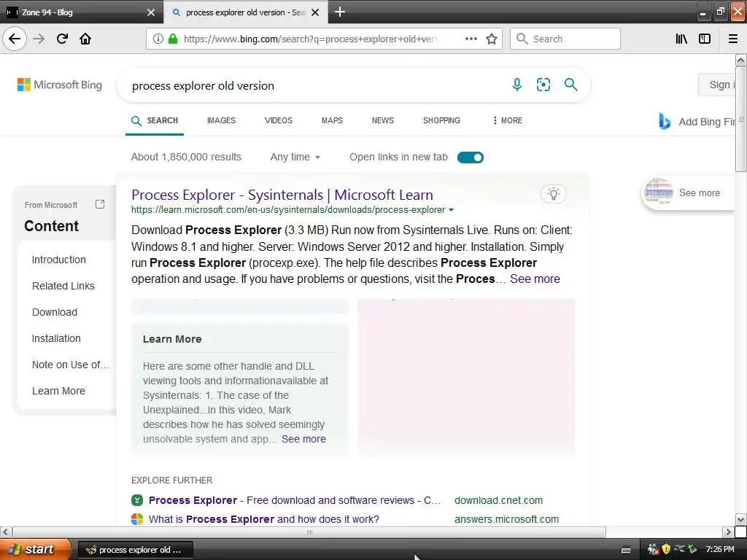Open page actions three-dot menu in address bar
Image resolution: width=747 pixels, height=560 pixels.
(471, 39)
